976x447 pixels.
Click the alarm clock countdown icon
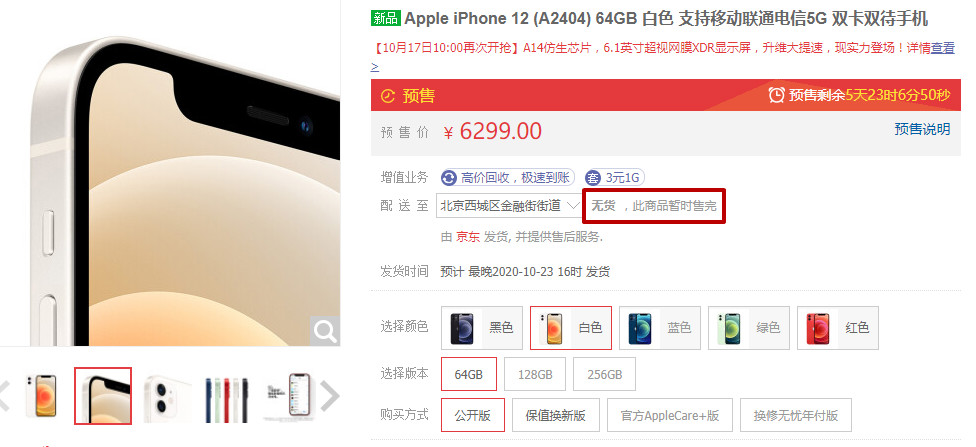tap(776, 95)
